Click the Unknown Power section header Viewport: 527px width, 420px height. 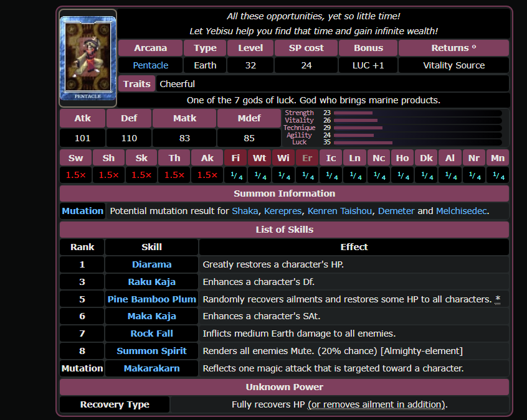[x=284, y=387]
